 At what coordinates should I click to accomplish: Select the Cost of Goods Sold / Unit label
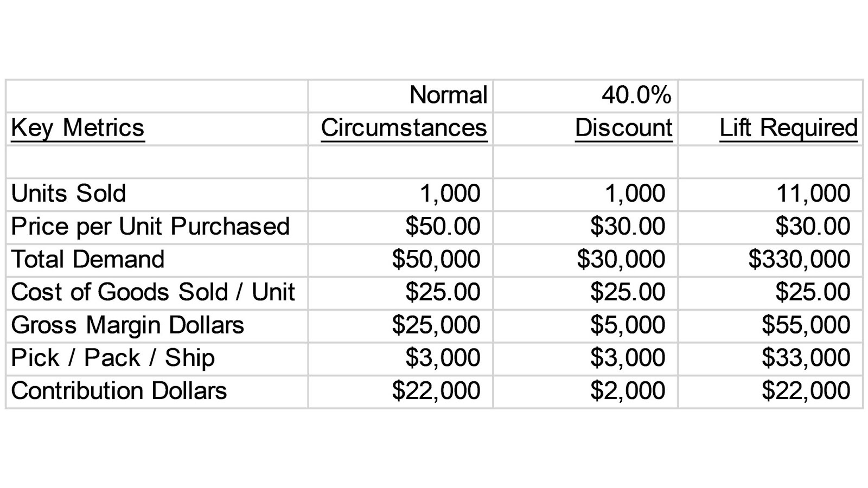(x=152, y=292)
